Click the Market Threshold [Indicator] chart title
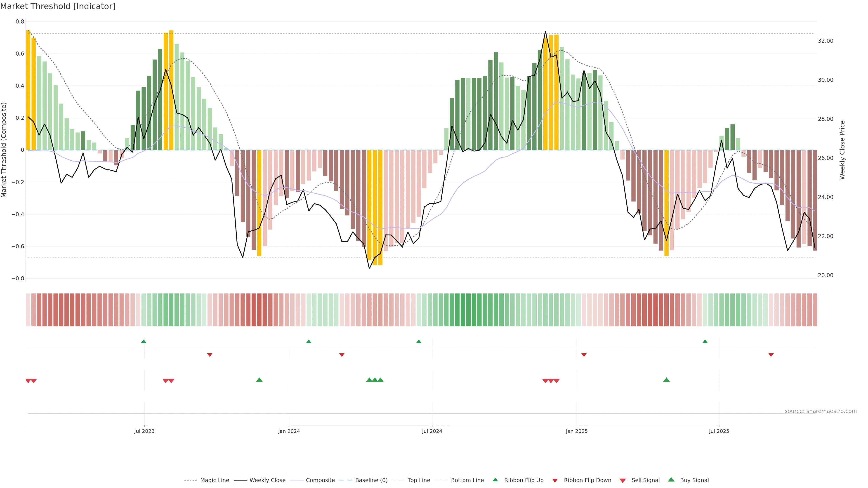This screenshot has height=488, width=868. 58,6
